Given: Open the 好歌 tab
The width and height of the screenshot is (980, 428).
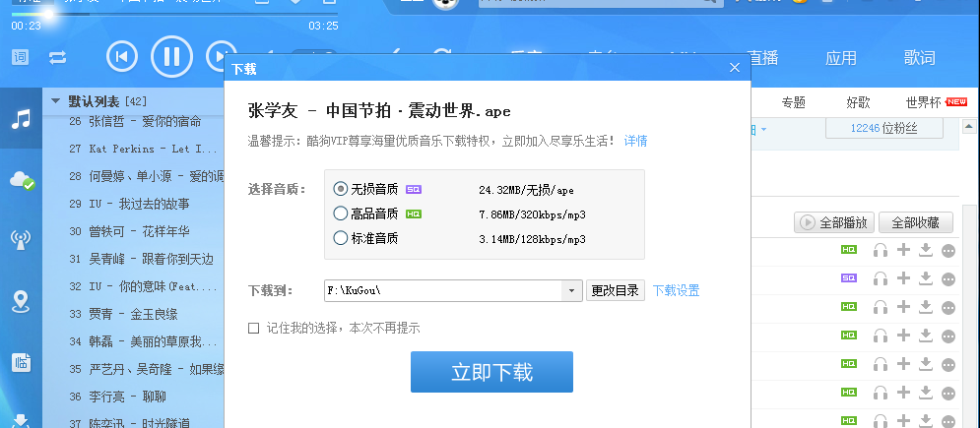Looking at the screenshot, I should tap(858, 102).
